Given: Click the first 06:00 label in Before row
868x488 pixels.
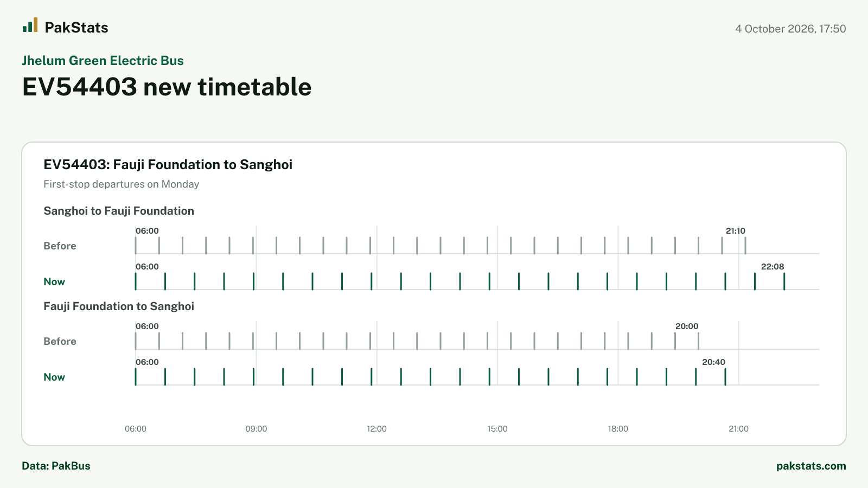Looking at the screenshot, I should (147, 230).
